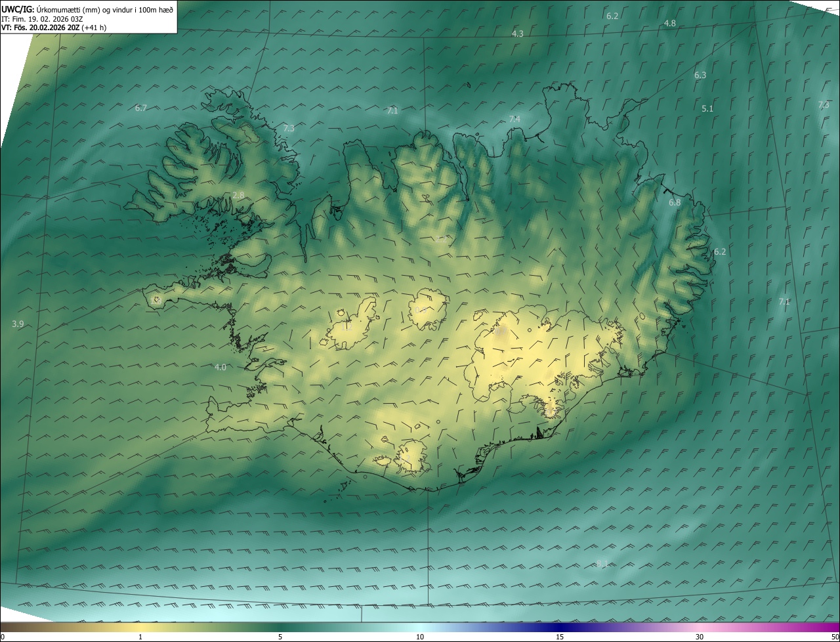
Task: Select the yellow color at legend value 1
Action: (140, 628)
